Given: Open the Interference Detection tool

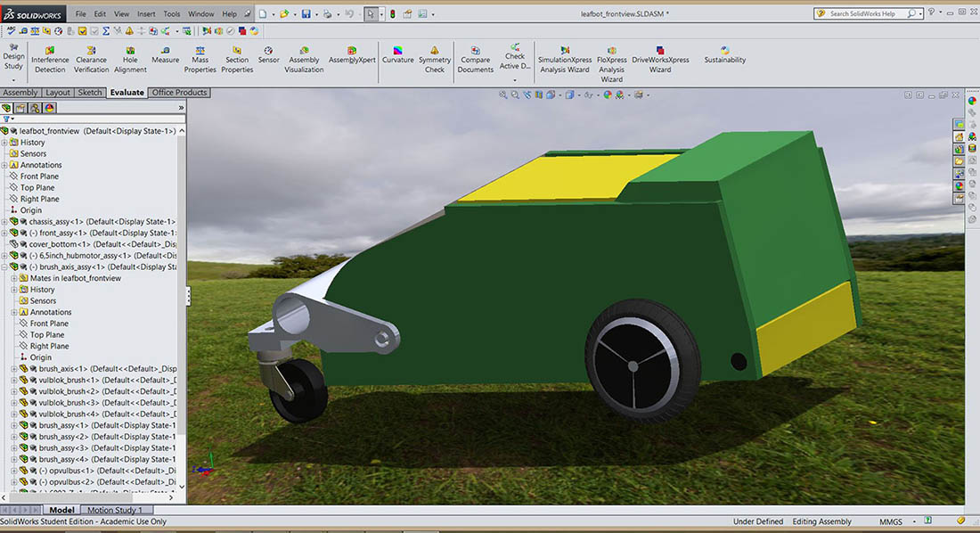Looking at the screenshot, I should click(50, 60).
